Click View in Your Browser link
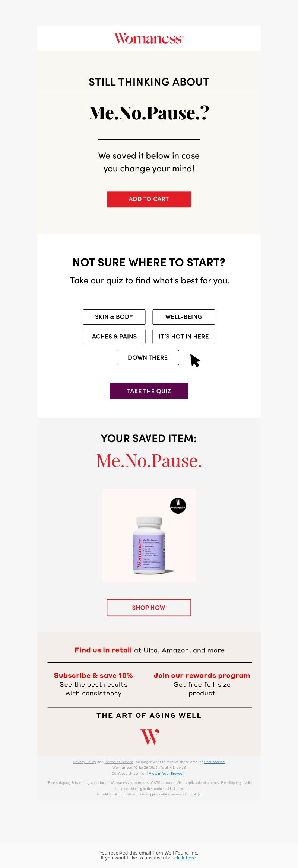 (x=167, y=774)
